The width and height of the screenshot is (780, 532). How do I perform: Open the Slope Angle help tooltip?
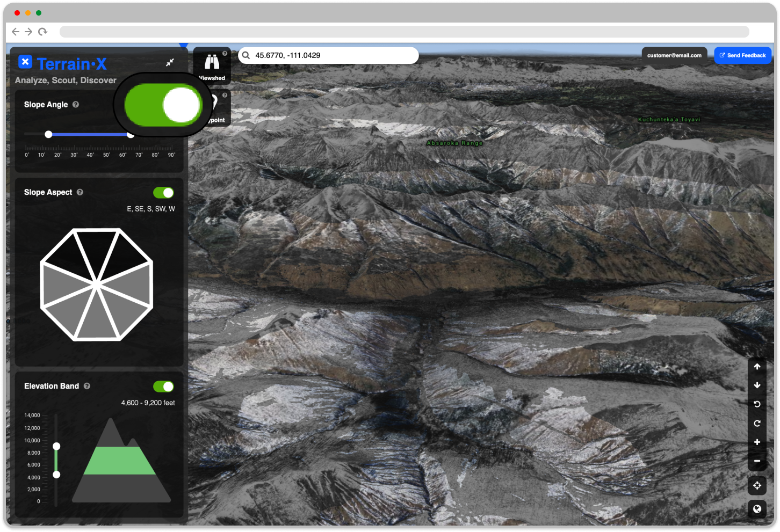75,104
